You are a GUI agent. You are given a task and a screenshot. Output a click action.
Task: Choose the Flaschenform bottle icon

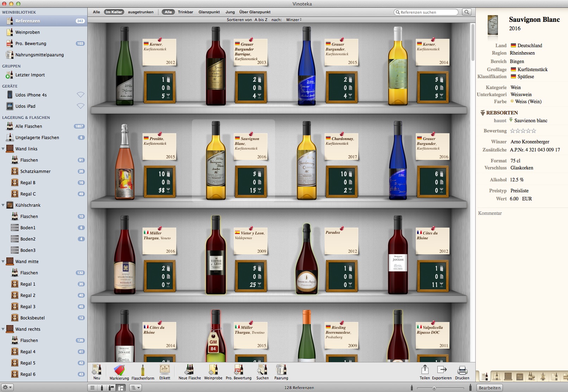tap(143, 370)
